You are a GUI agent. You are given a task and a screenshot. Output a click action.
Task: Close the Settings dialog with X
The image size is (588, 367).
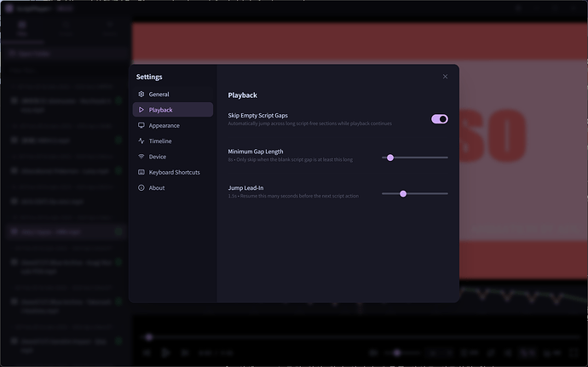click(445, 77)
